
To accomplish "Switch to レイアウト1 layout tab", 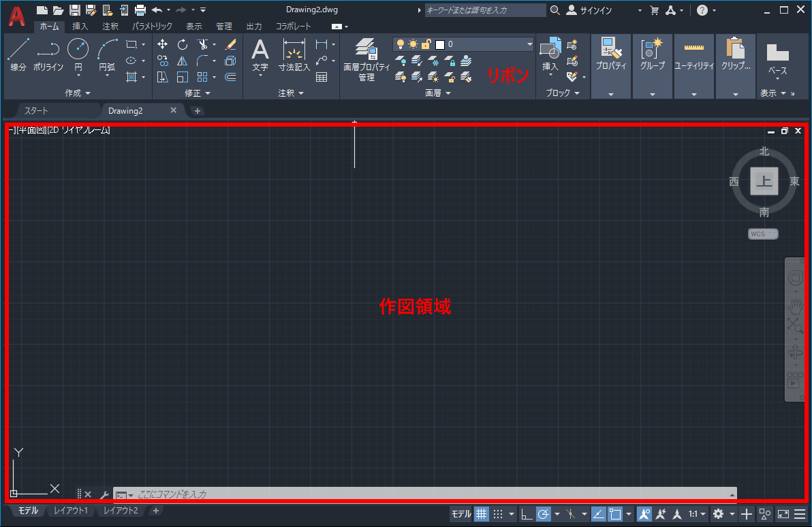I will [x=71, y=511].
